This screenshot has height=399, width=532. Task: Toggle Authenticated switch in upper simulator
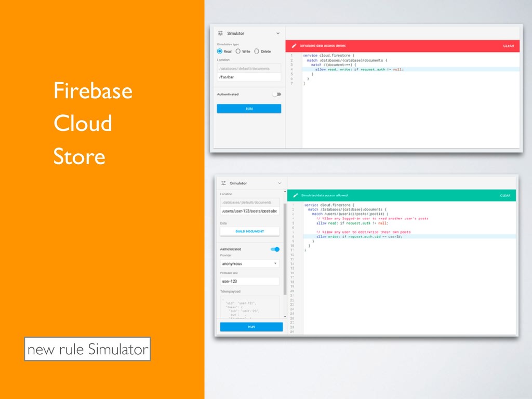[277, 95]
